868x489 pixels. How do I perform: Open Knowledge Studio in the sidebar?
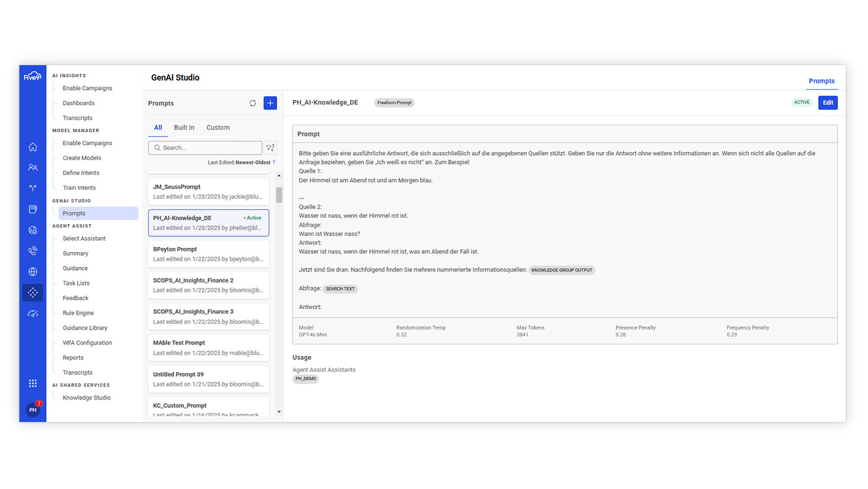tap(86, 398)
